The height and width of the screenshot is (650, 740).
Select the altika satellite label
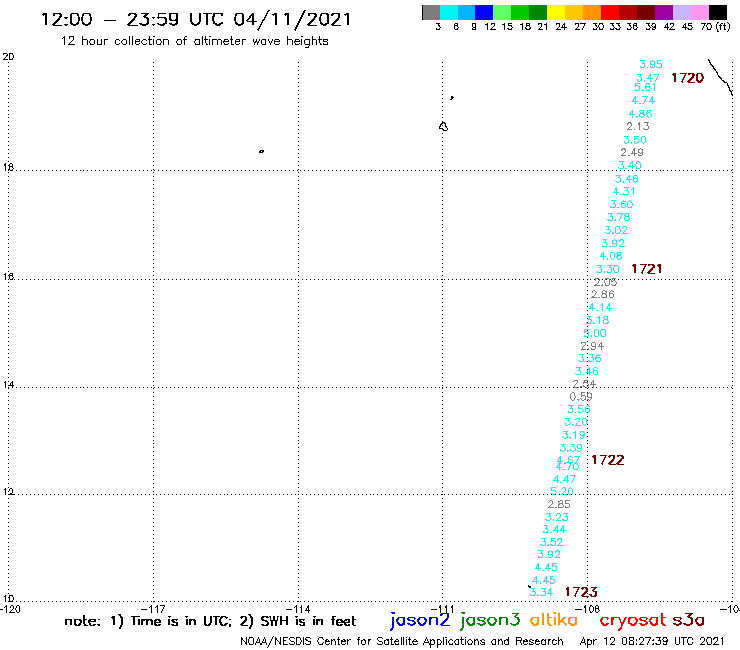coord(554,619)
